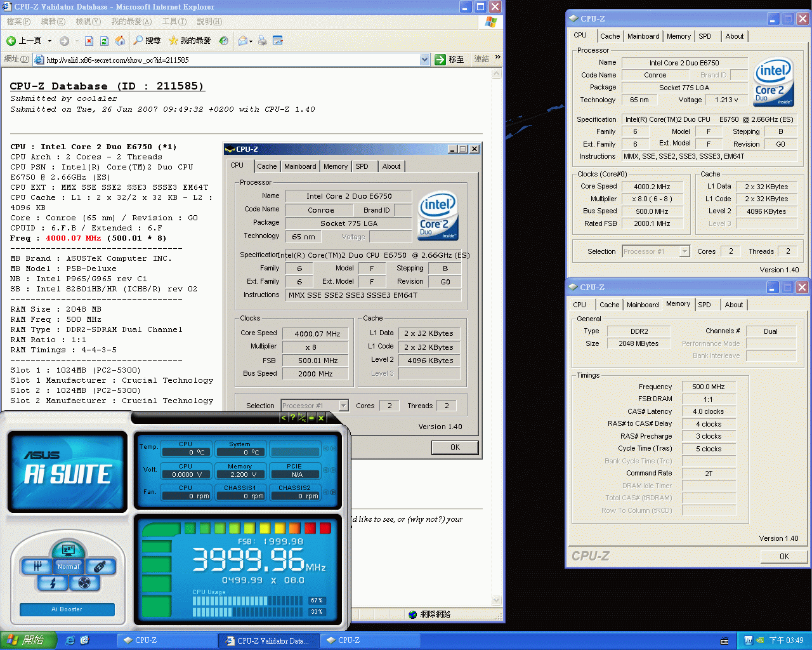The width and height of the screenshot is (812, 650).
Task: Open the 編輯(E) Edit menu
Action: pos(53,22)
